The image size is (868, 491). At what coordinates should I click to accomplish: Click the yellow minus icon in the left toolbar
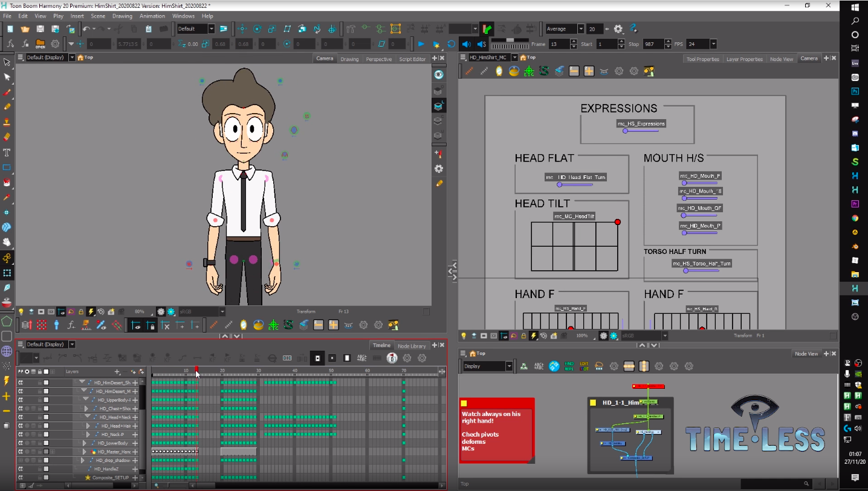tap(7, 411)
